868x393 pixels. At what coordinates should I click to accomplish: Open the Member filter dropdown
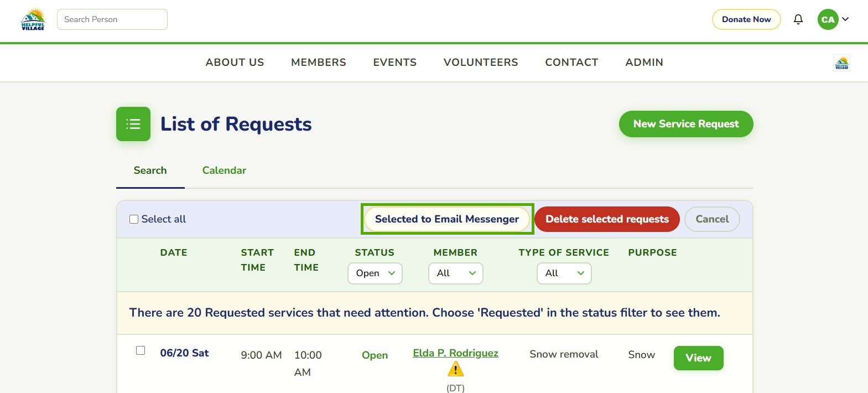tap(456, 273)
